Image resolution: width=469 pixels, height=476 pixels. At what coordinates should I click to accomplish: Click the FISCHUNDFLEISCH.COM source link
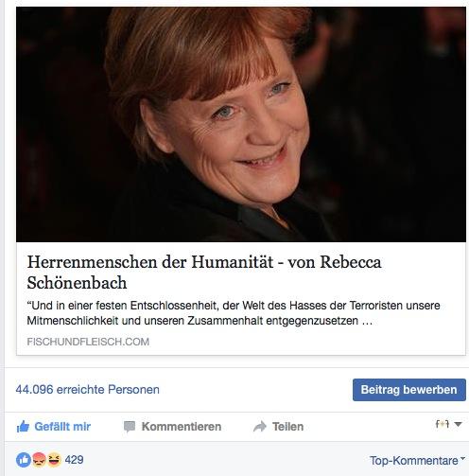pos(88,342)
